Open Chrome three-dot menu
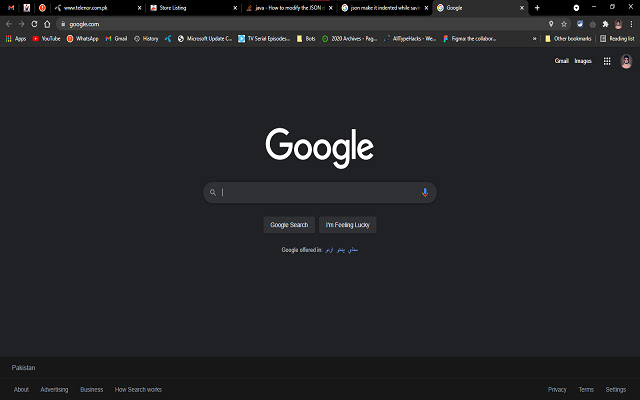Image resolution: width=640 pixels, height=400 pixels. coord(631,24)
